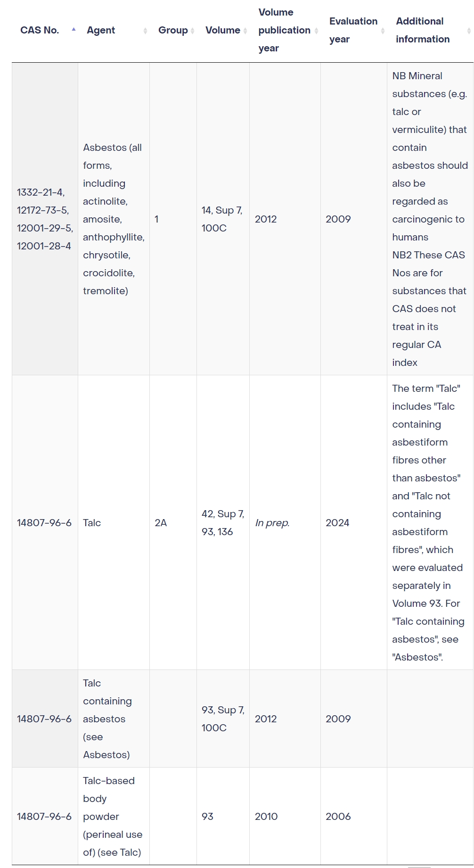Sort by Volume publication year arrows
The height and width of the screenshot is (868, 474).
(x=317, y=31)
